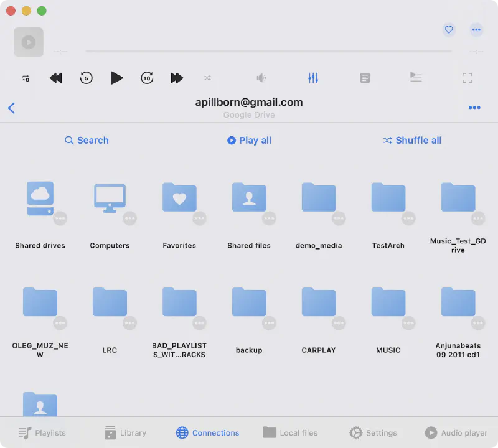Toggle the repeat mode button
The image size is (498, 448).
click(x=26, y=78)
